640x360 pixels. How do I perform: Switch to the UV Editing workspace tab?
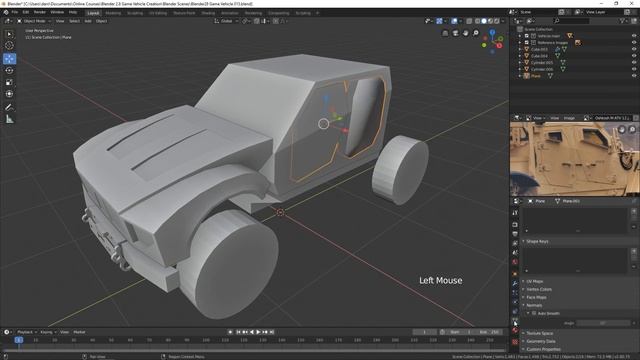(x=158, y=13)
